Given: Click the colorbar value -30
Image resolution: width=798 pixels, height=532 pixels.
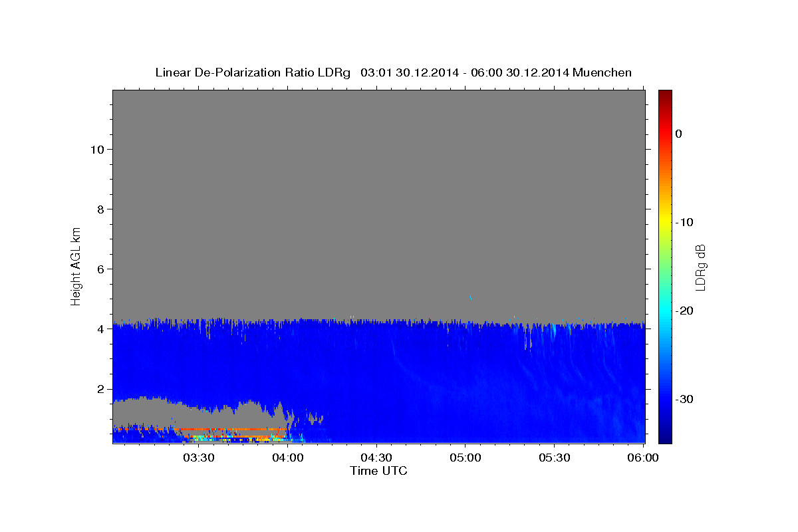Looking at the screenshot, I should pos(684,399).
